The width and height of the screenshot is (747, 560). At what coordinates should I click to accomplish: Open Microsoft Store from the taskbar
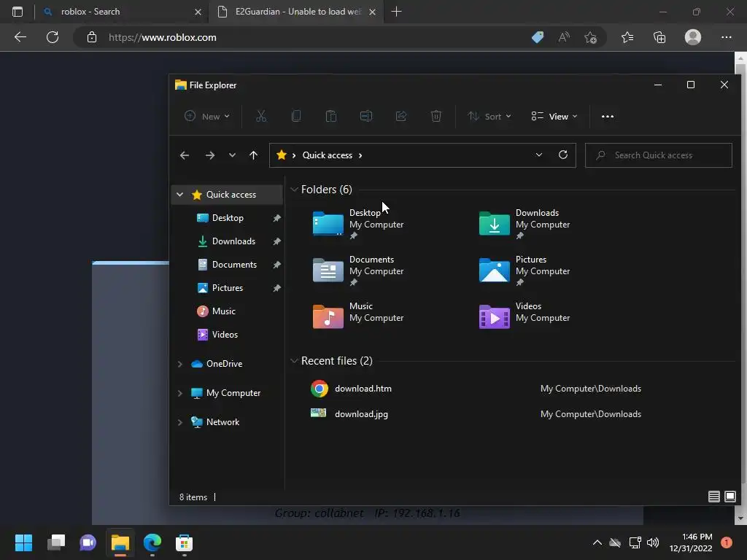point(184,542)
